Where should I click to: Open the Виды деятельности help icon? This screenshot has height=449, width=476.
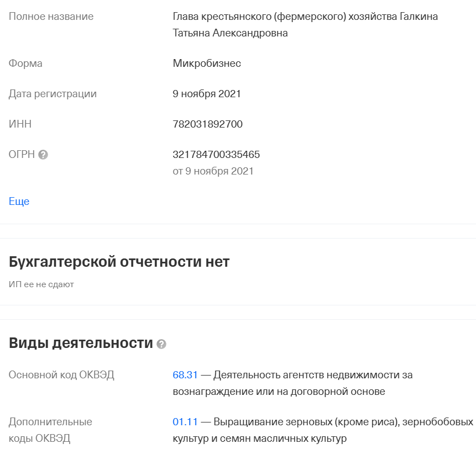[161, 345]
